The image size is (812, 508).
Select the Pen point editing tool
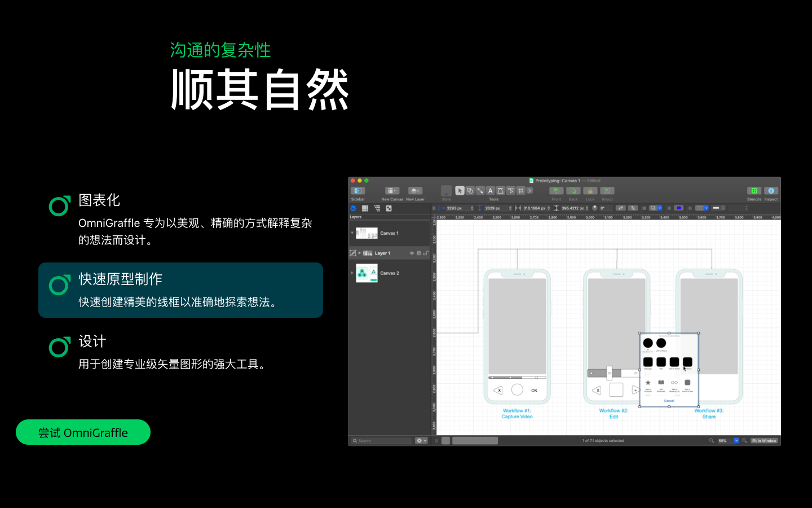pos(511,190)
